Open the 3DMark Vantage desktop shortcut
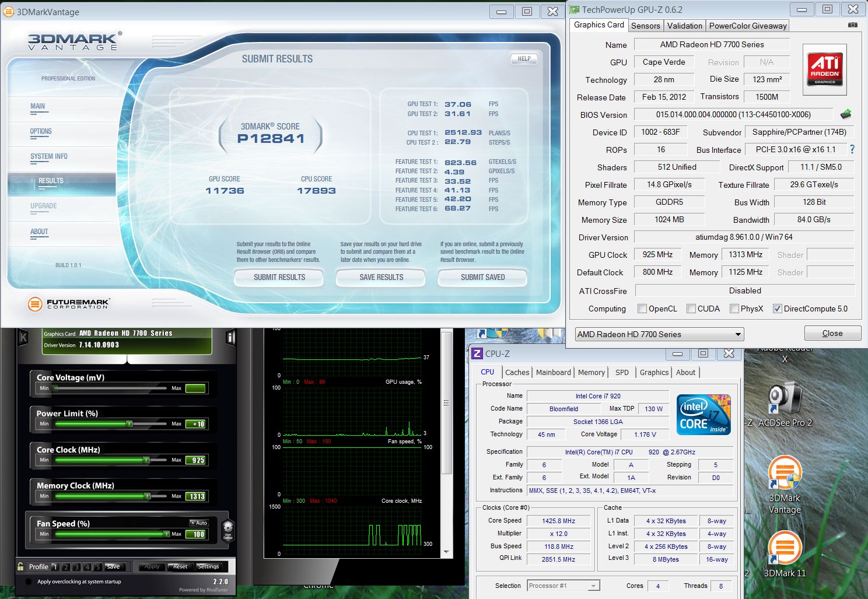Screen dimensions: 868x599 pos(785,485)
